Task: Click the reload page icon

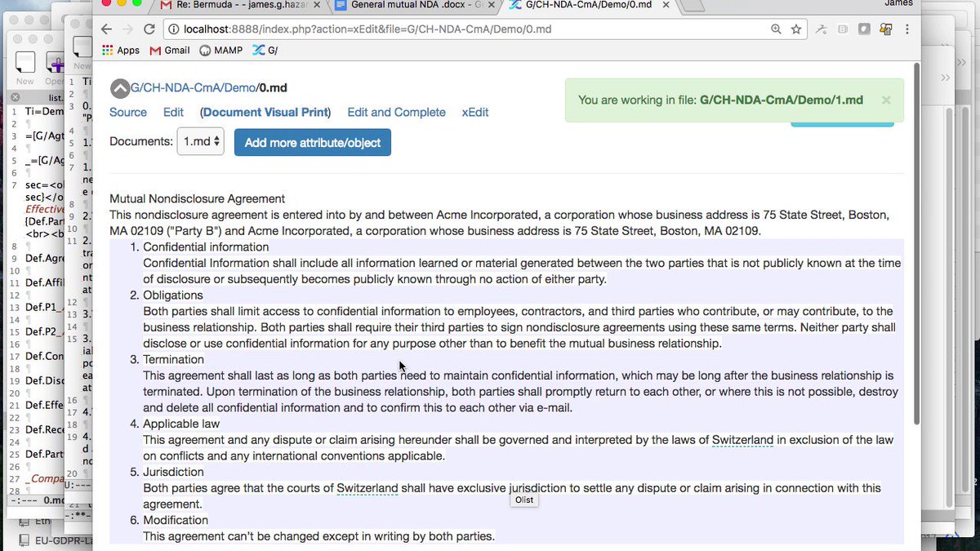Action: click(x=149, y=29)
